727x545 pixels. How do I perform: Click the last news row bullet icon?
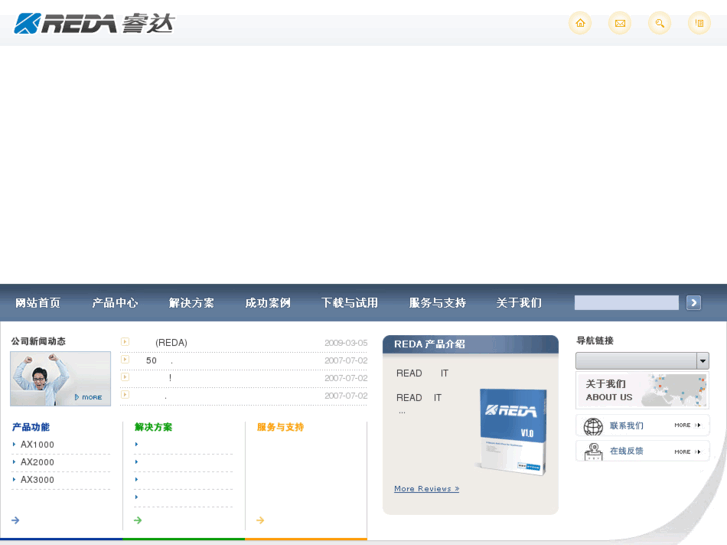click(x=125, y=395)
